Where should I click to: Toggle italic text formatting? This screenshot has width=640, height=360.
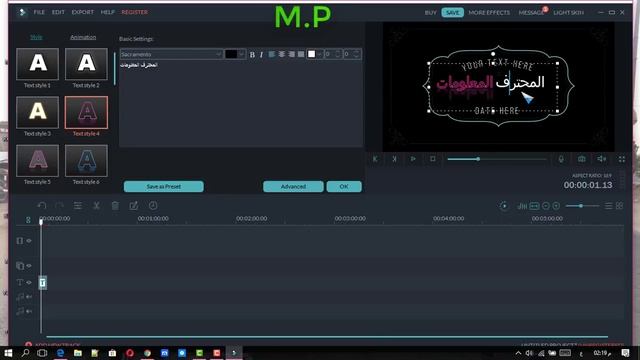(261, 54)
